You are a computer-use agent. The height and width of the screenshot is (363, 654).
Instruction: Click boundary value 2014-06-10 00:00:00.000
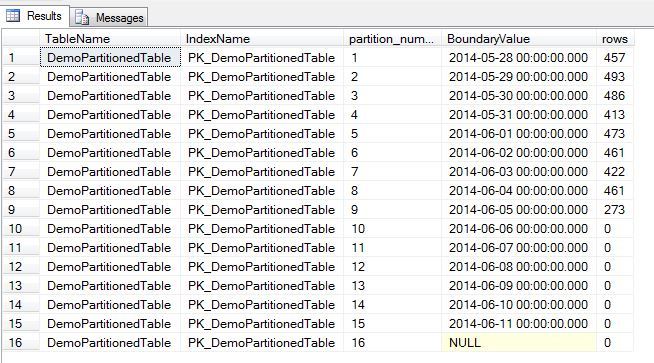519,305
